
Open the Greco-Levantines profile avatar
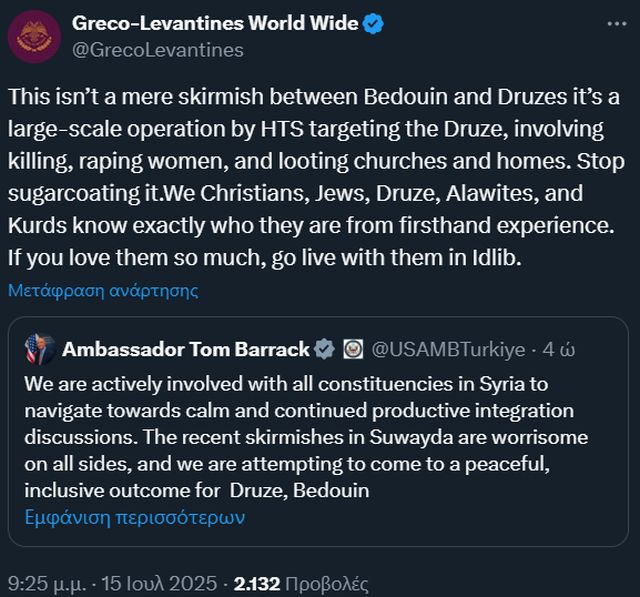[33, 36]
